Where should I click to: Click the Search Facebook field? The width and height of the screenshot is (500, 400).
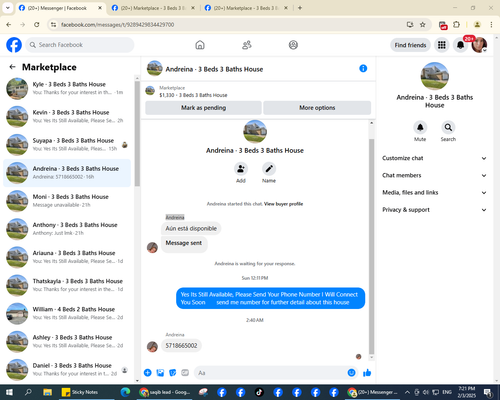tap(80, 45)
